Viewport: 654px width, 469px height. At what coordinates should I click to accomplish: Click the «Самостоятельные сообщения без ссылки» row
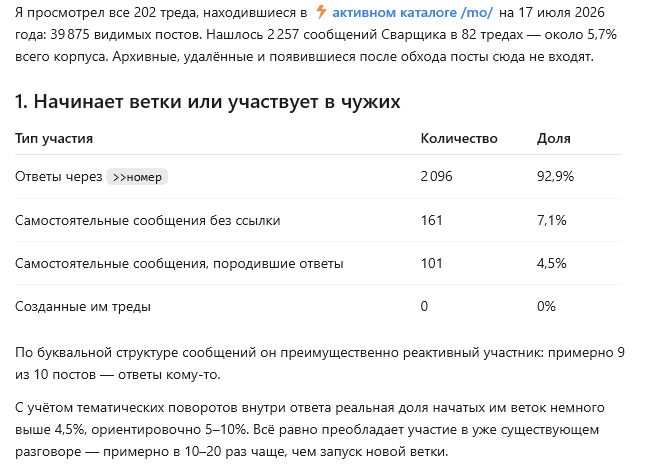318,220
